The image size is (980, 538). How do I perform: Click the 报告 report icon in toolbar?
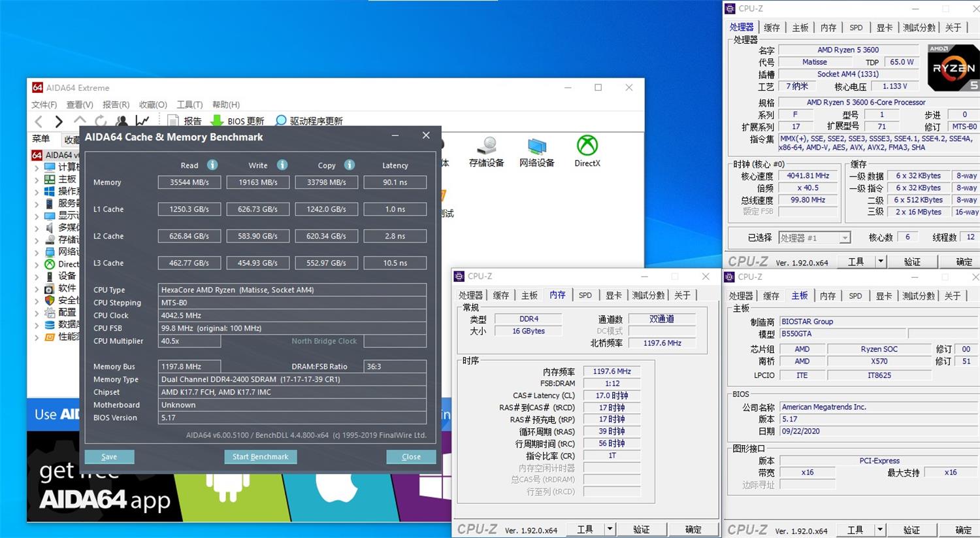click(173, 121)
